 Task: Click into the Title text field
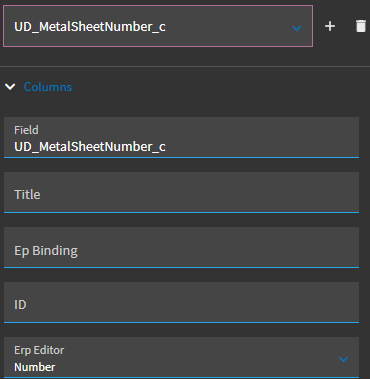click(x=181, y=192)
